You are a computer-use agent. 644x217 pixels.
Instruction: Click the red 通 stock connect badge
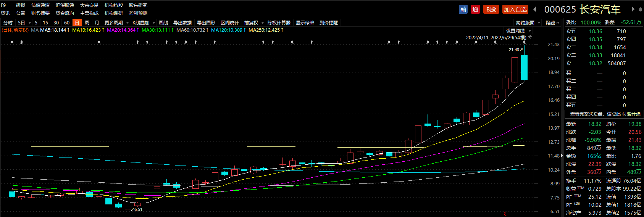point(475,10)
